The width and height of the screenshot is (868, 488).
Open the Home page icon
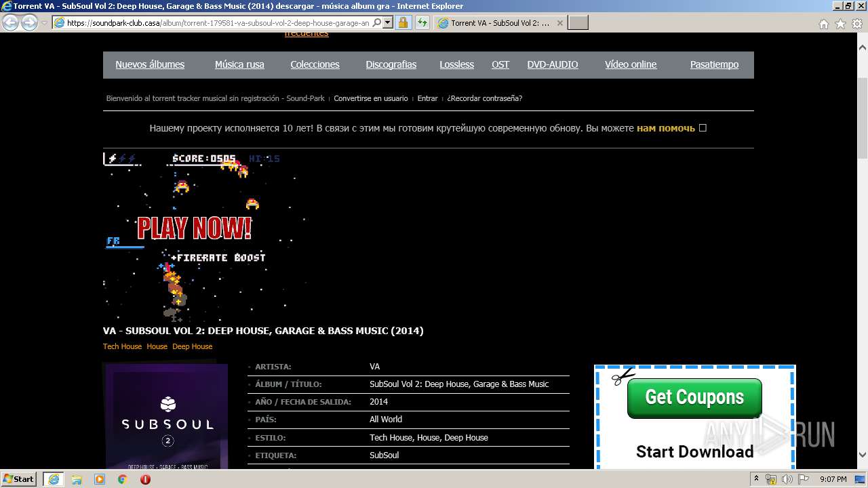pyautogui.click(x=823, y=24)
